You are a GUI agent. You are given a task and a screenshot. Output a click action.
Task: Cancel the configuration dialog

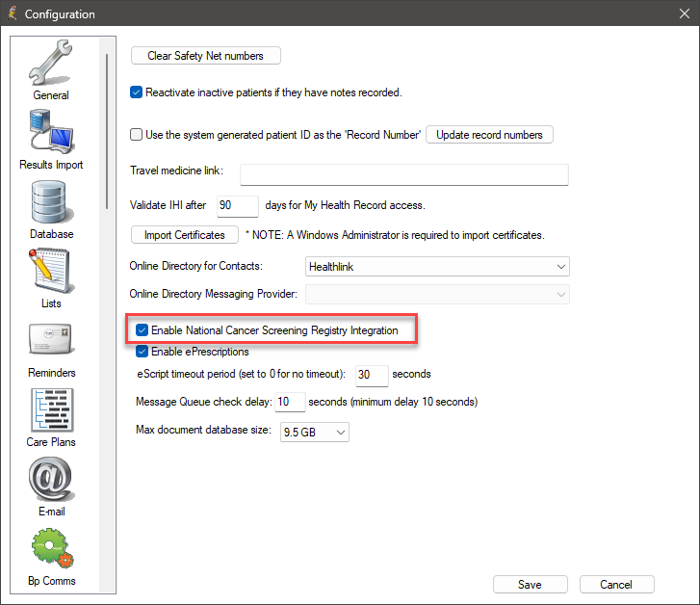[x=616, y=585]
